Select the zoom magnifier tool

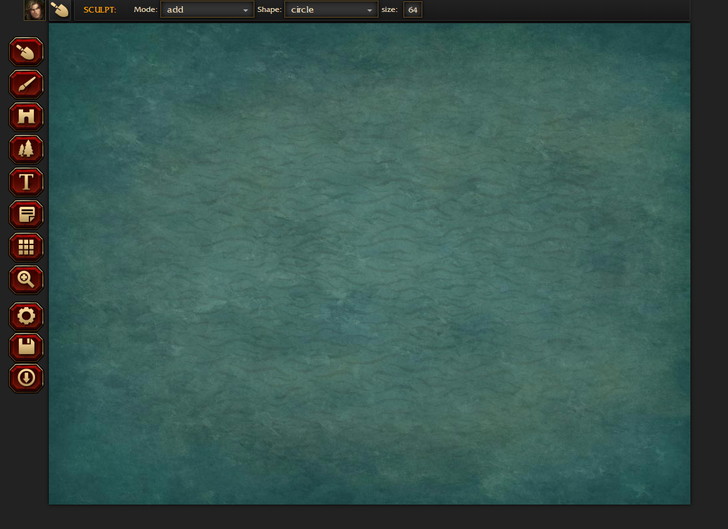point(26,279)
